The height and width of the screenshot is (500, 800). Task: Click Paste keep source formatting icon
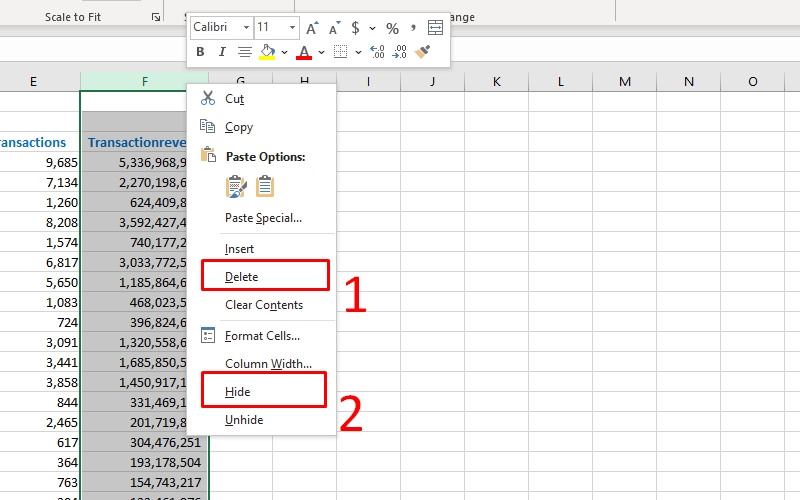236,186
